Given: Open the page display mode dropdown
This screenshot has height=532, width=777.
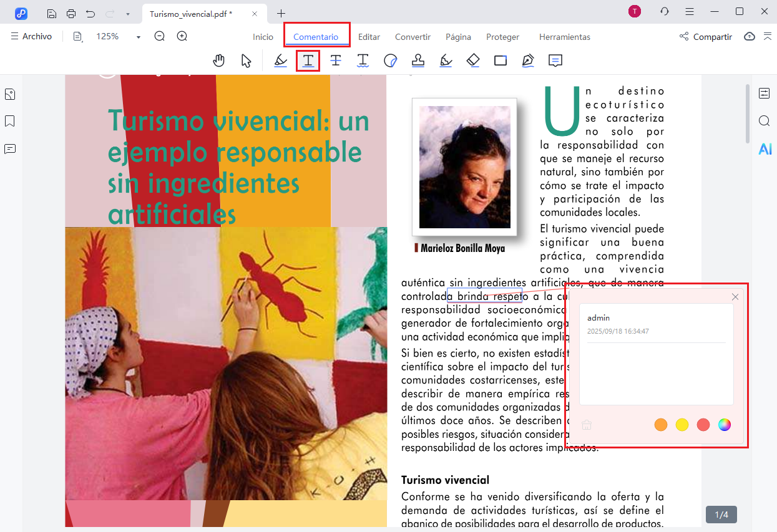Looking at the screenshot, I should (78, 37).
